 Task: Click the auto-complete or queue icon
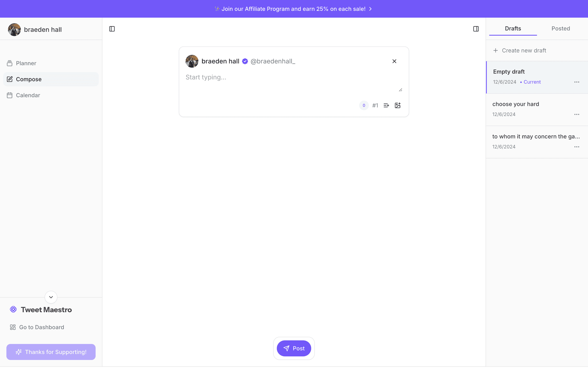(386, 106)
